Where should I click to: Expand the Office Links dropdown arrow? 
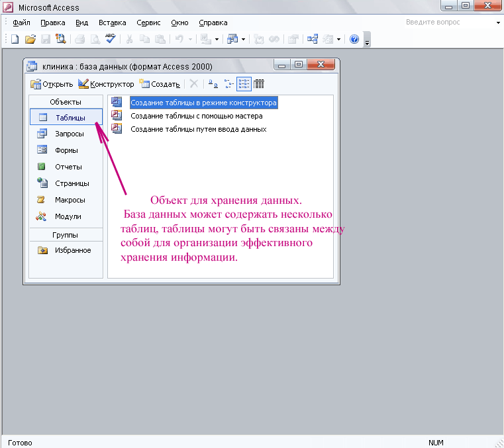(217, 40)
